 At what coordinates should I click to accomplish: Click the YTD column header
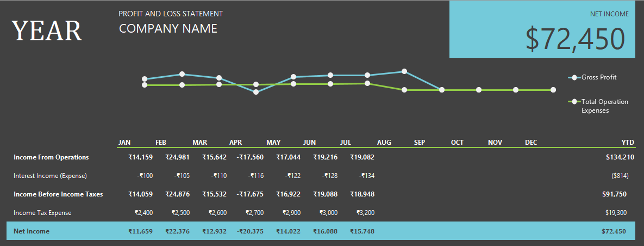tap(628, 143)
